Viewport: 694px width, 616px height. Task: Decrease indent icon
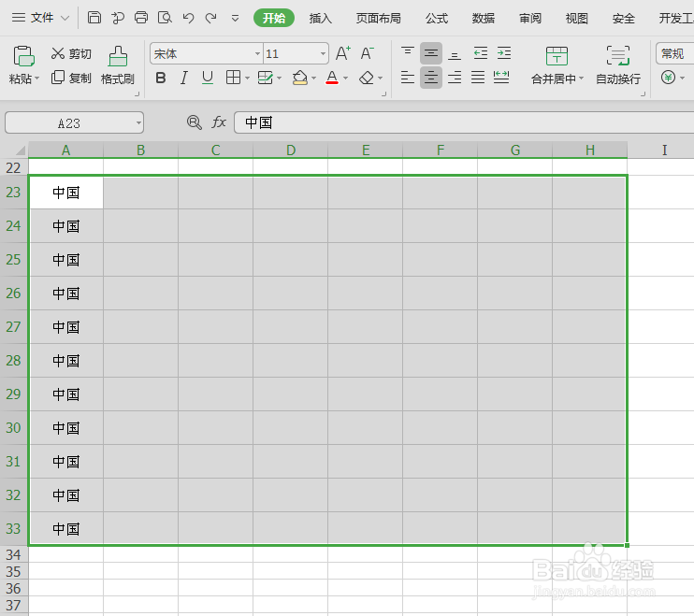[x=480, y=53]
